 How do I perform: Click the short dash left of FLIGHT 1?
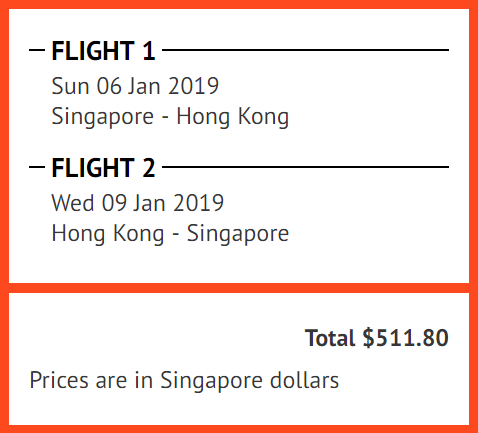click(x=37, y=50)
